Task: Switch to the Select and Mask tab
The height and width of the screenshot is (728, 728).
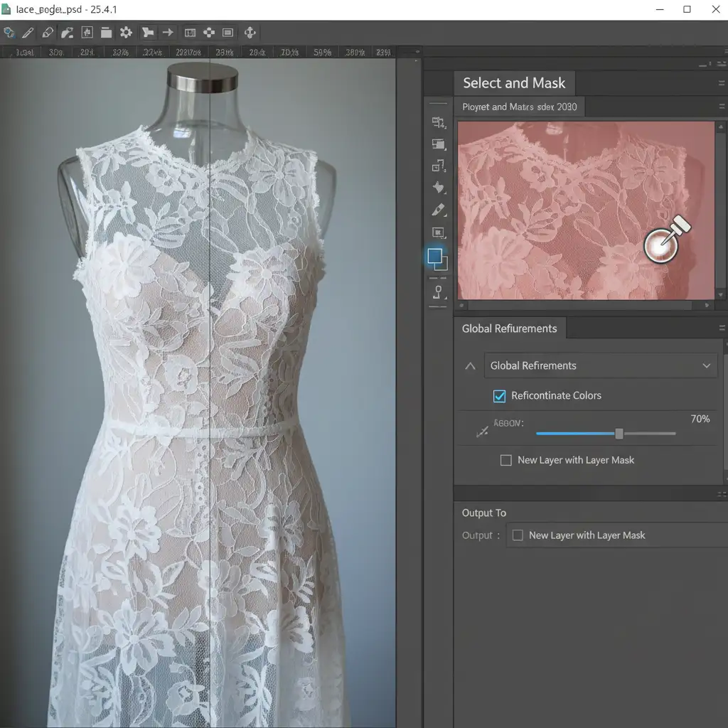Action: [x=513, y=83]
